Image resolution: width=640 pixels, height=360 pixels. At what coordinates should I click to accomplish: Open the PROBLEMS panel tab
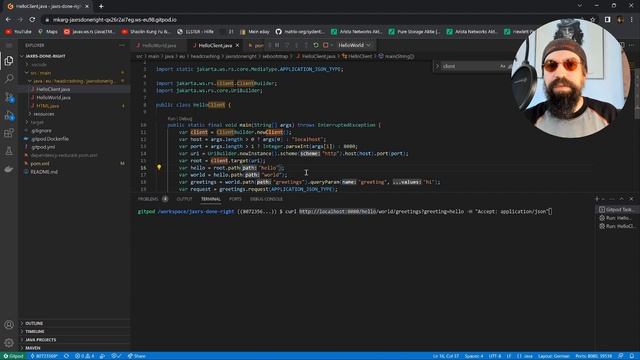coord(148,199)
